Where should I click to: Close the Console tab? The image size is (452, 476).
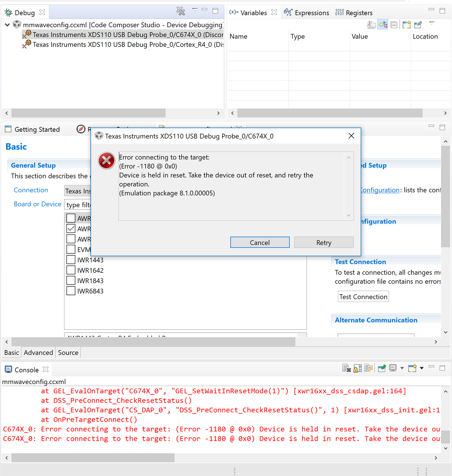45,369
